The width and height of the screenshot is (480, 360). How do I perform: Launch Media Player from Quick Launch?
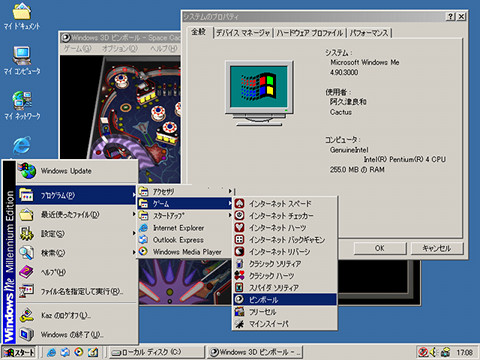pos(79,352)
